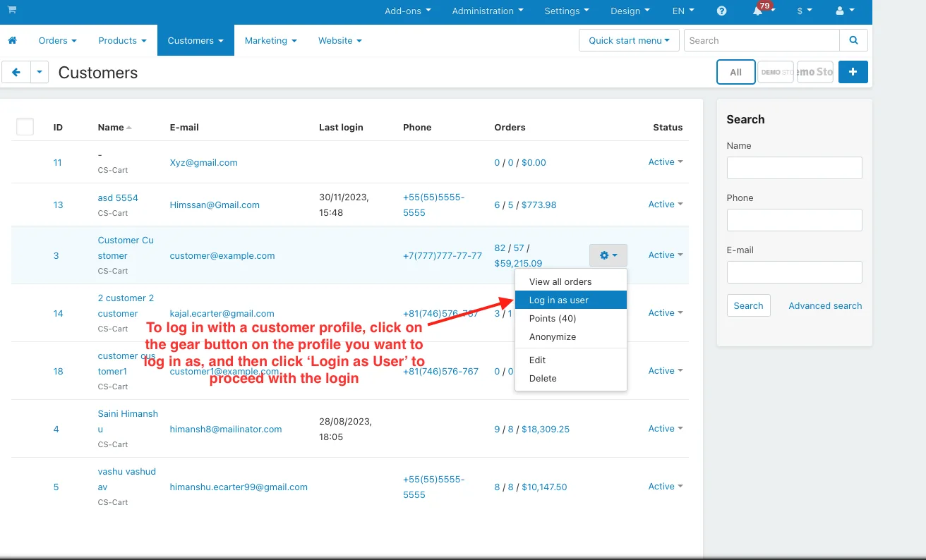Click the Search button in sidebar
This screenshot has width=926, height=560.
(x=748, y=305)
